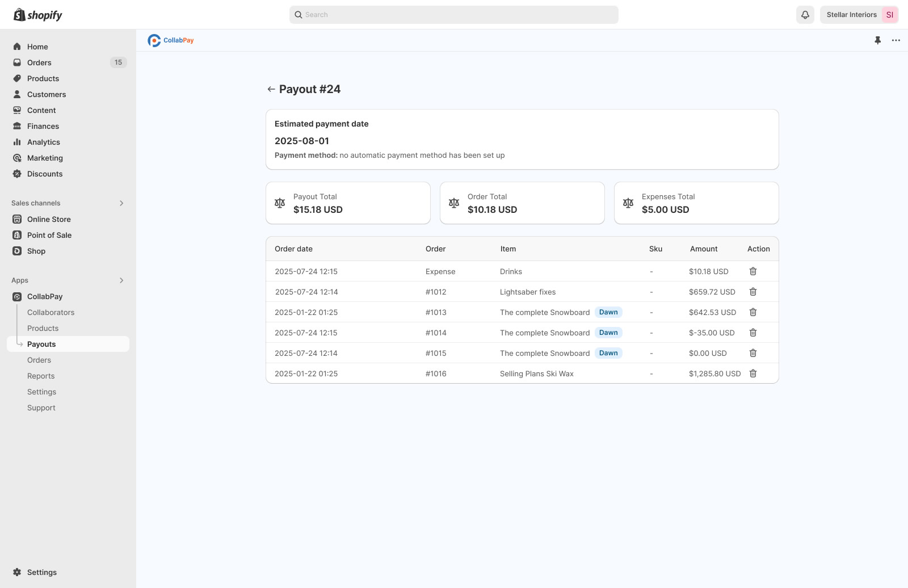Click the Shopify logo
This screenshot has width=908, height=588.
point(38,15)
